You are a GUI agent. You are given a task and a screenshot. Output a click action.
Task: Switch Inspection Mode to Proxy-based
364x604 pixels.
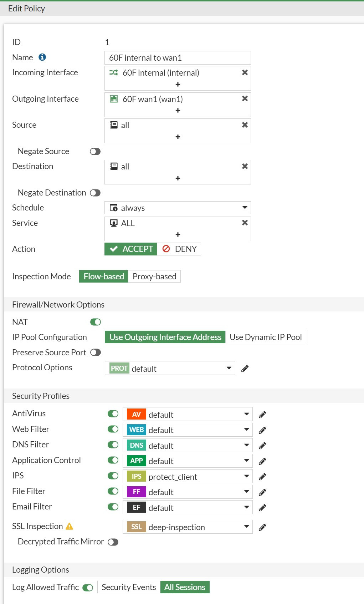click(x=154, y=276)
